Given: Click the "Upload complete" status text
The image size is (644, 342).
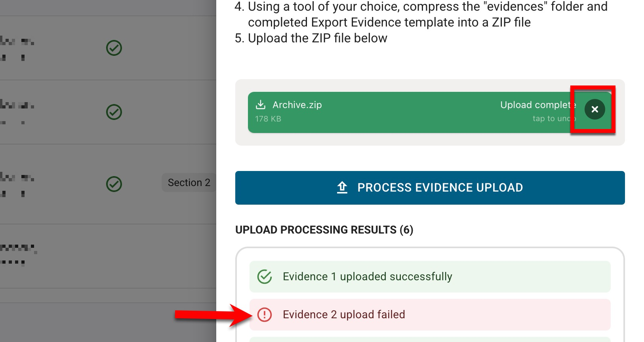Looking at the screenshot, I should pos(537,105).
